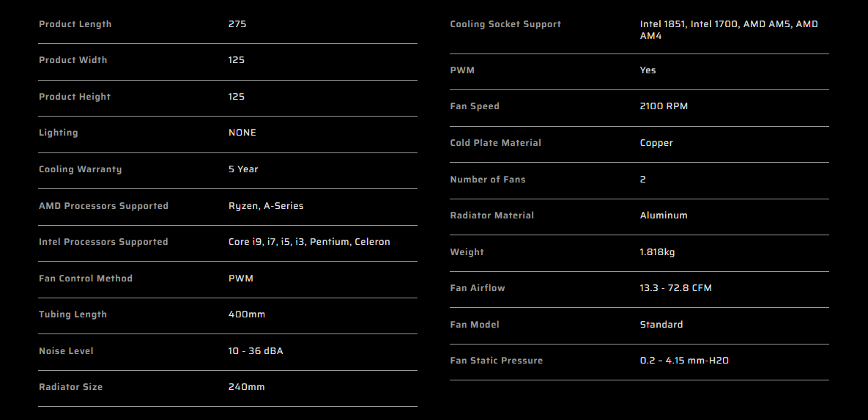Click the Radiator Material Aluminum value
Screen dimensions: 868x420
pyautogui.click(x=664, y=215)
